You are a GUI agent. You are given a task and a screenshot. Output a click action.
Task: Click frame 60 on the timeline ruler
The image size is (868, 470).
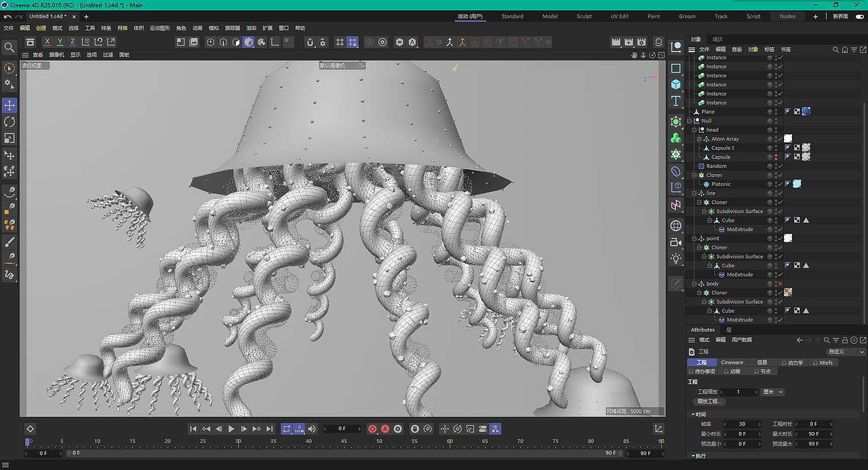tap(450, 442)
